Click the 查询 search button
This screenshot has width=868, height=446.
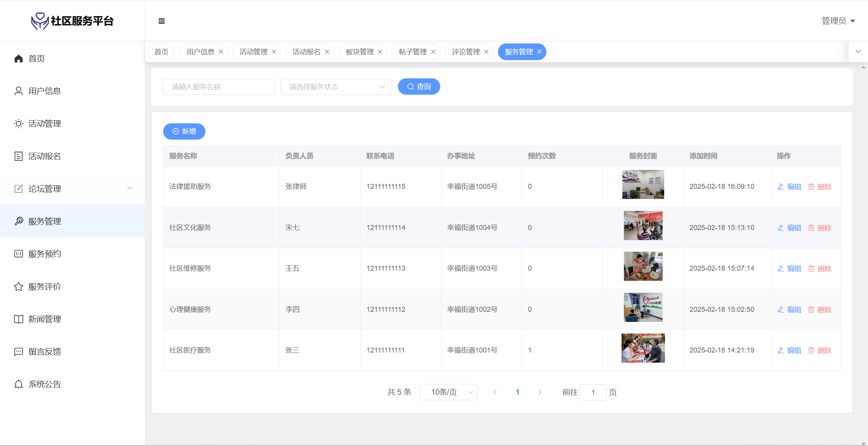(418, 87)
